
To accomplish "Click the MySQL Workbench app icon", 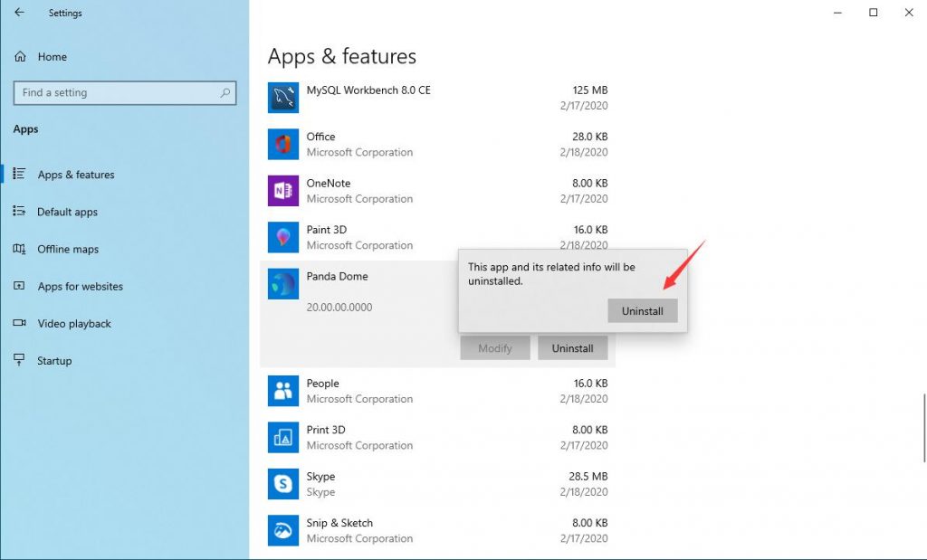I will coord(283,98).
